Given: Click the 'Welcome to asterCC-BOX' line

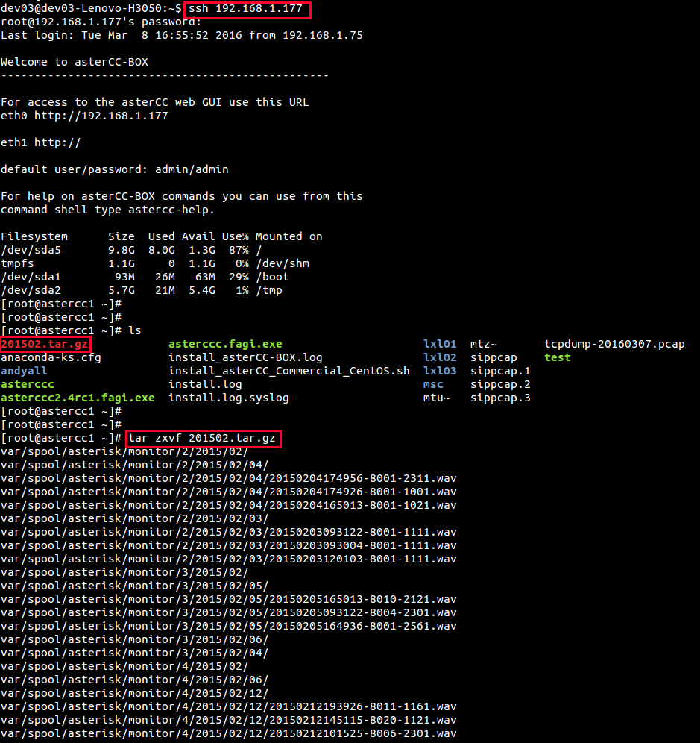Looking at the screenshot, I should (75, 62).
